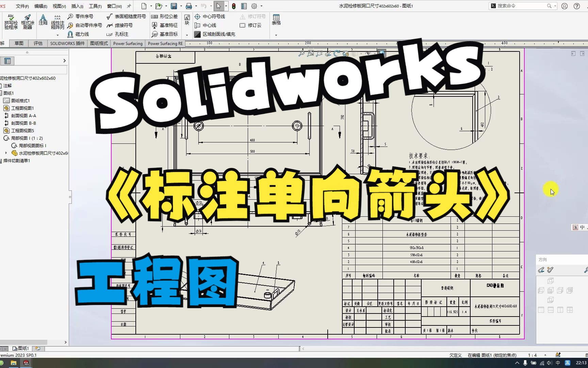
Task: Expand the Linear Note Pattern dropdown
Action: point(58,35)
